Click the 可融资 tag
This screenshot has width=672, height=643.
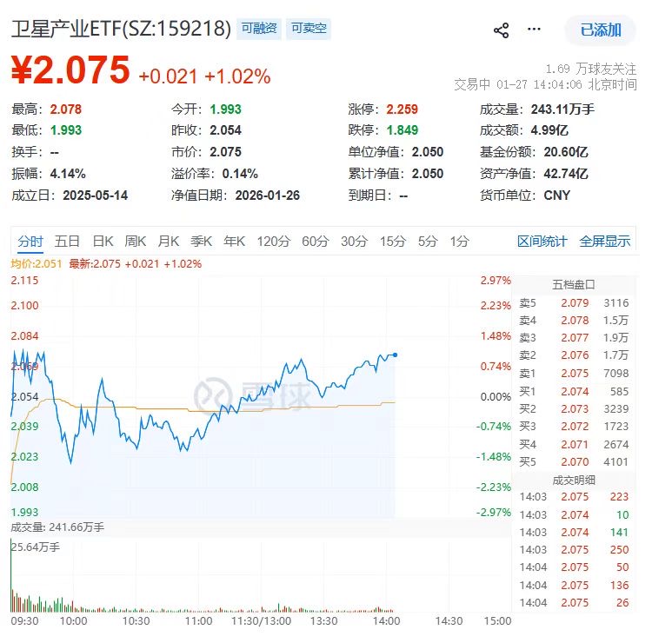click(x=259, y=29)
